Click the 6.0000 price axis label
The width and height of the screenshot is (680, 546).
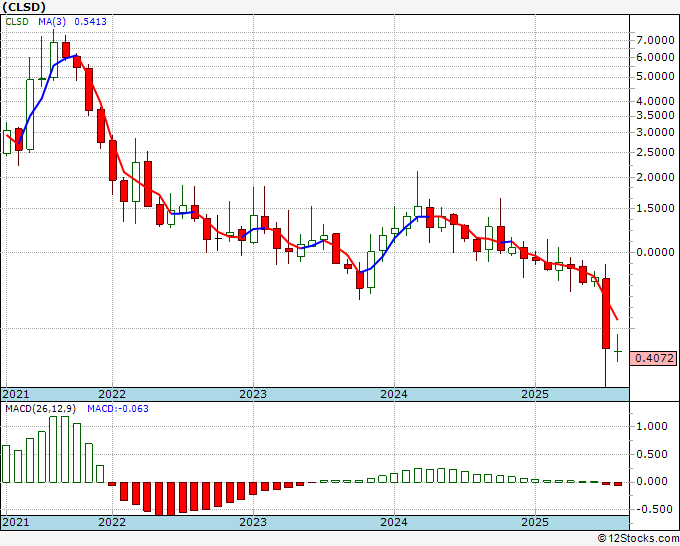tap(655, 57)
